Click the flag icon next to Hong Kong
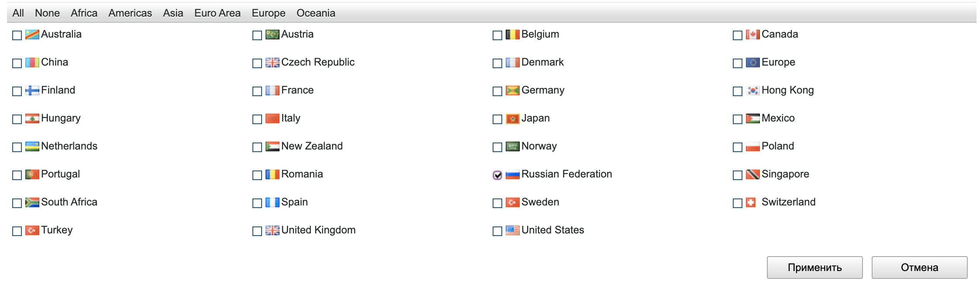 pyautogui.click(x=752, y=90)
